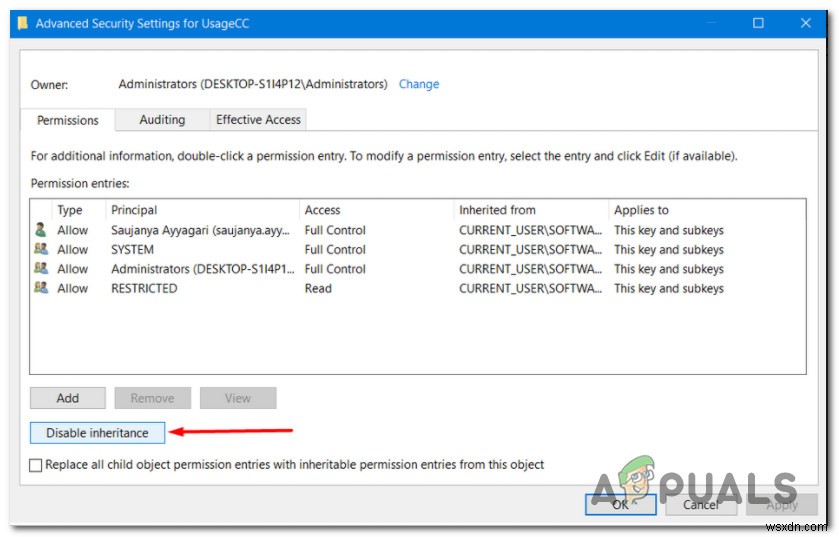Click Disable inheritance

tap(97, 433)
